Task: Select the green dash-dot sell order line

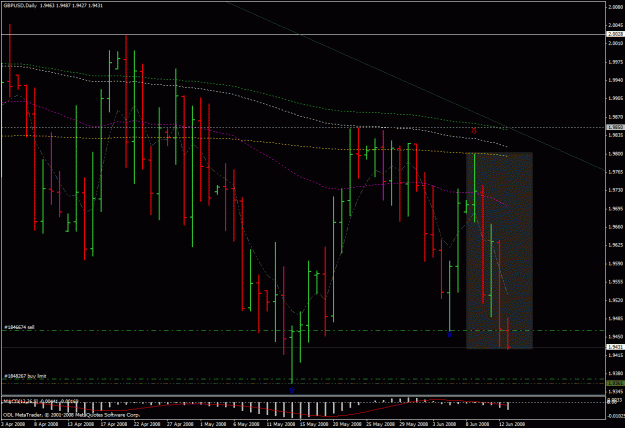Action: coord(303,330)
